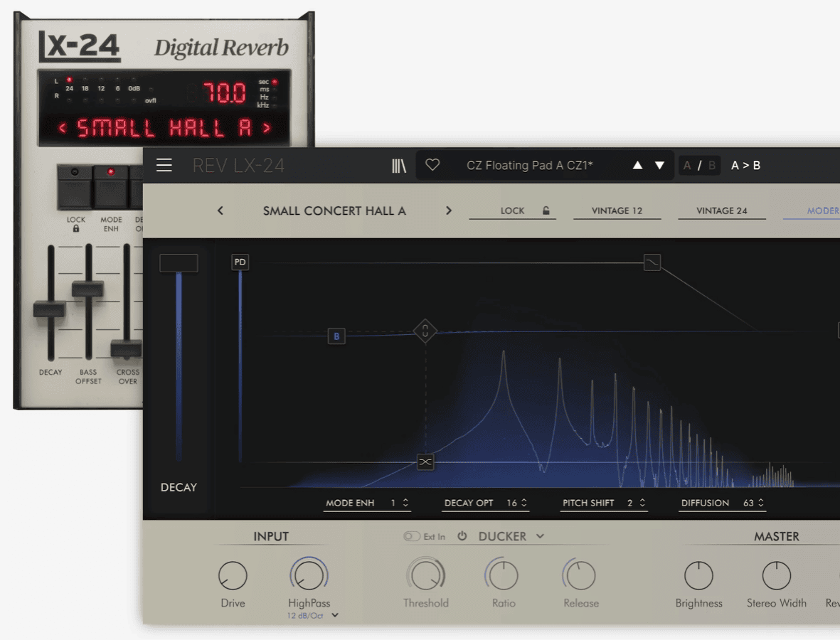Click the Drive knob
Image resolution: width=840 pixels, height=640 pixels.
pyautogui.click(x=233, y=576)
